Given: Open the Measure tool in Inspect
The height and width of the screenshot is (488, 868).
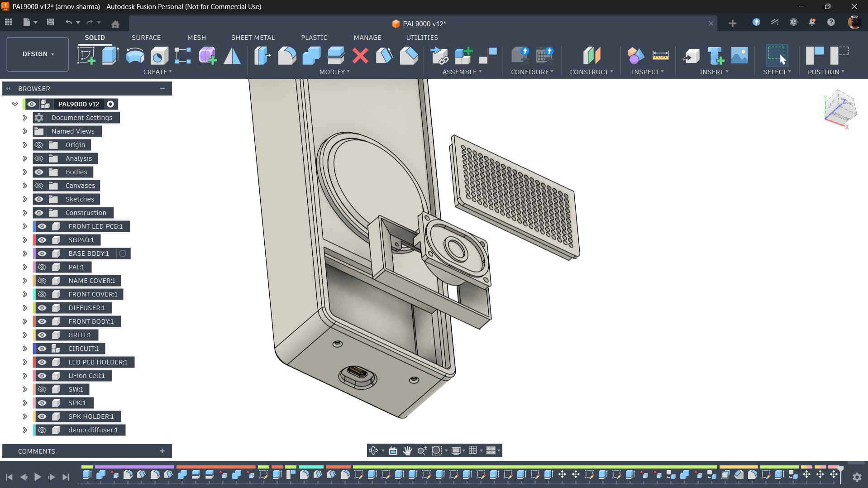Looking at the screenshot, I should coord(660,56).
